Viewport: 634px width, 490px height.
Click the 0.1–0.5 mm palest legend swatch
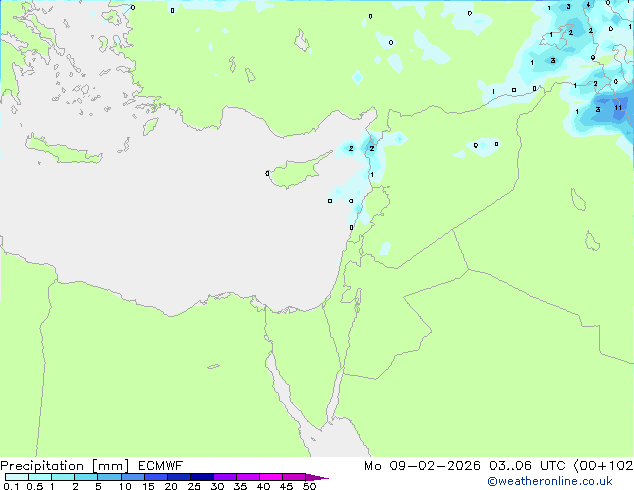click(17, 477)
